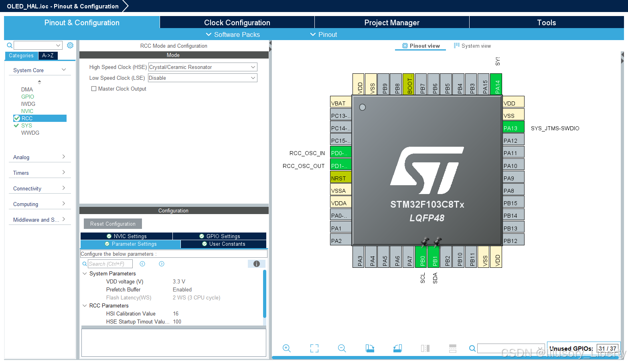
Task: Enable Master Clock Output checkbox
Action: [x=94, y=89]
